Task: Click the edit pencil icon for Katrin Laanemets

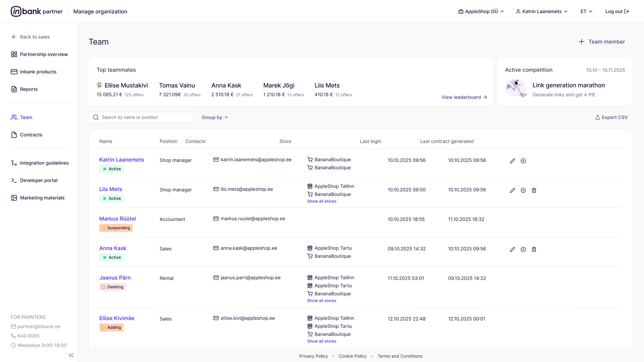Action: (512, 161)
